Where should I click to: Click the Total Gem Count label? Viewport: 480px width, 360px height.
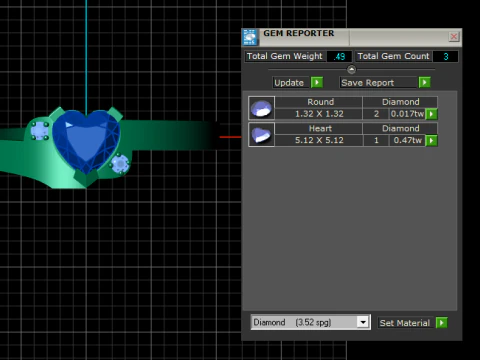pos(393,56)
